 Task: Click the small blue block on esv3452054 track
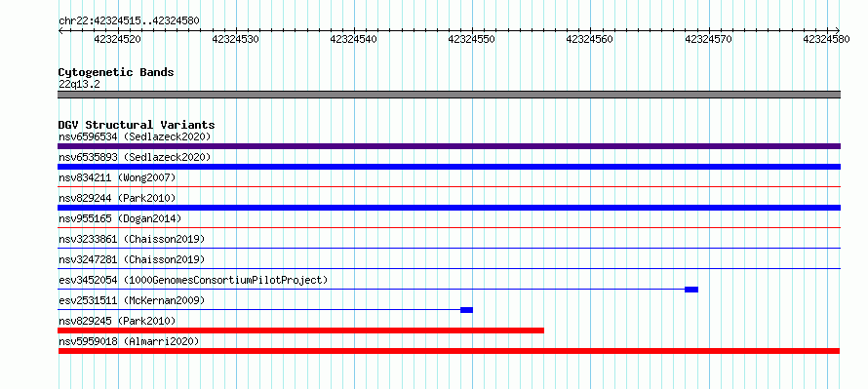(x=691, y=290)
